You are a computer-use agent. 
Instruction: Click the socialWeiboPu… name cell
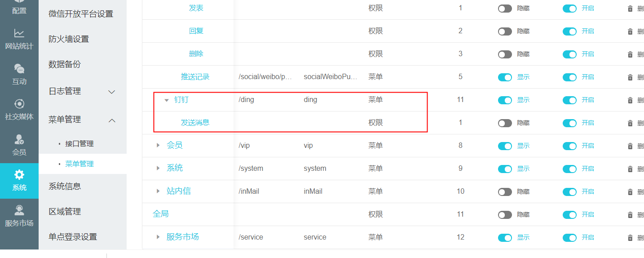coord(331,77)
